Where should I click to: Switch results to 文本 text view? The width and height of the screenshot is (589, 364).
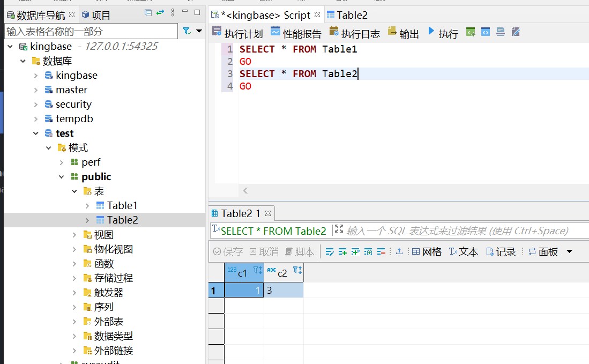(x=463, y=251)
